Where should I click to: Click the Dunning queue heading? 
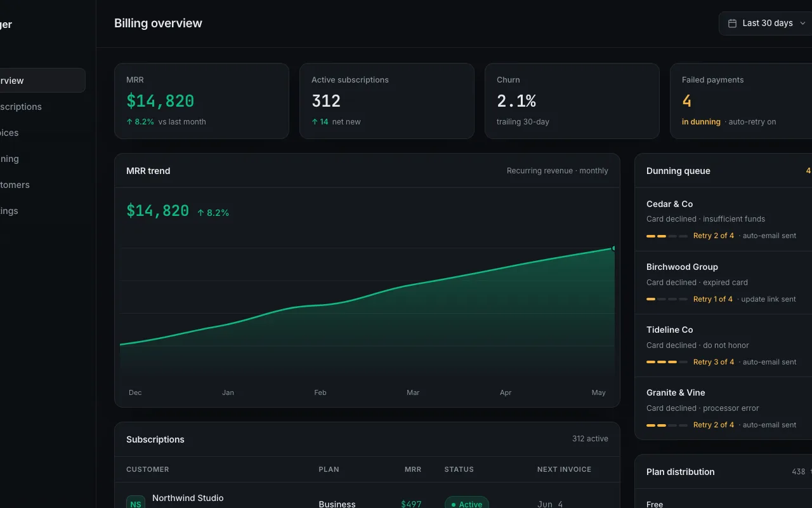[x=678, y=171]
